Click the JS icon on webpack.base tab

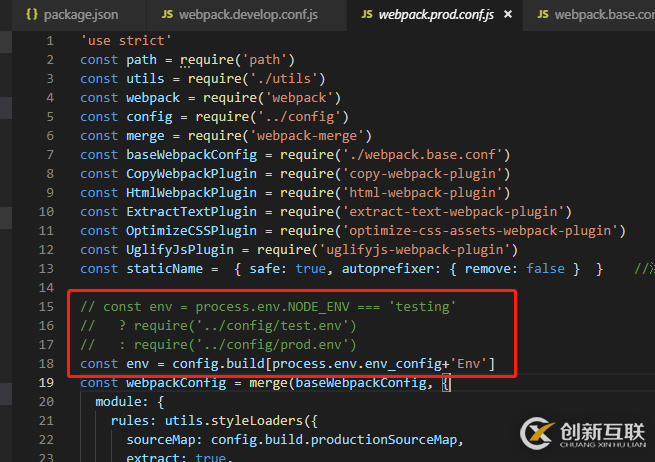coord(542,15)
